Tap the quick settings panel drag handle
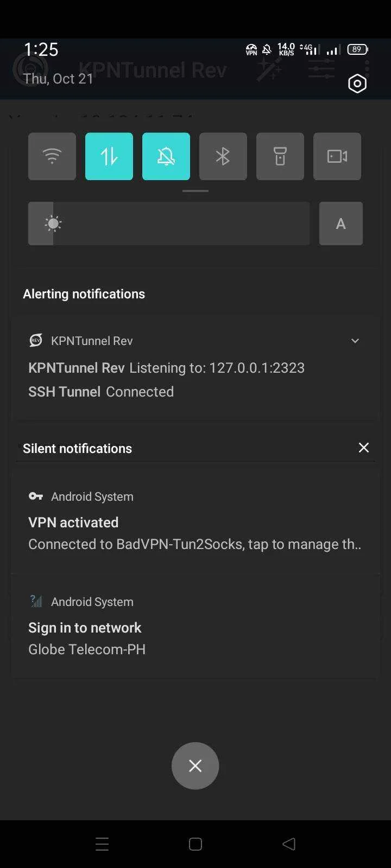 pyautogui.click(x=195, y=191)
